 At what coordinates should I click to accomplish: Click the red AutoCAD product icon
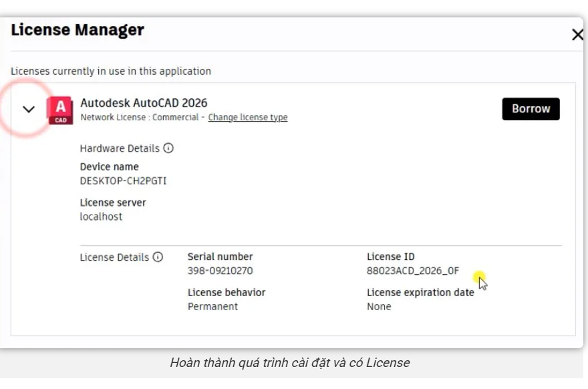(x=59, y=110)
